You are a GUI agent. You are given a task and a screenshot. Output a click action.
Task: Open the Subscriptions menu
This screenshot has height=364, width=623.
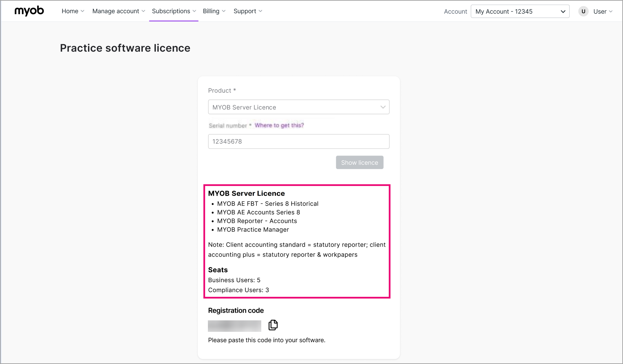174,11
